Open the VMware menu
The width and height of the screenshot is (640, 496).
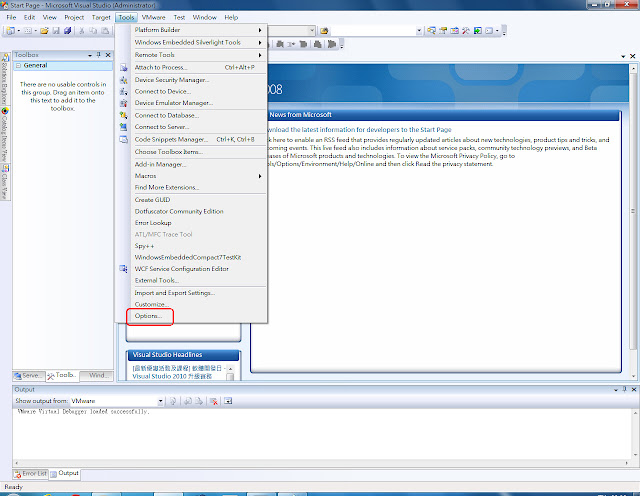[153, 18]
